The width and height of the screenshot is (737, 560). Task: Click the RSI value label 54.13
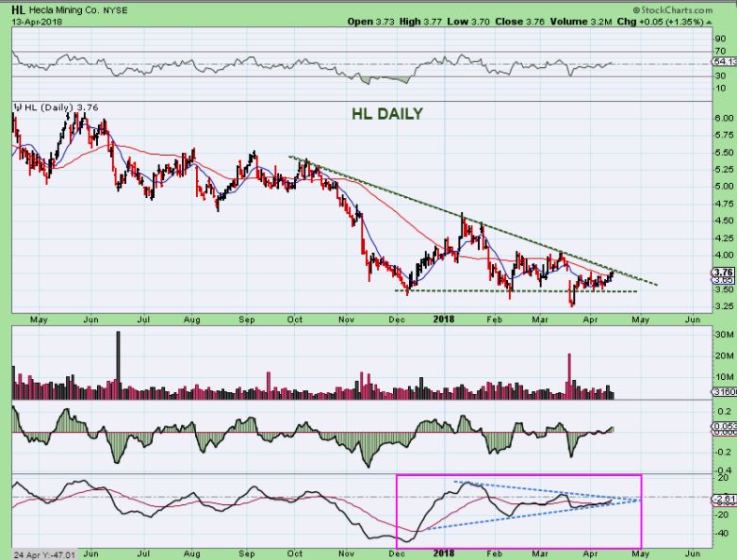[725, 62]
